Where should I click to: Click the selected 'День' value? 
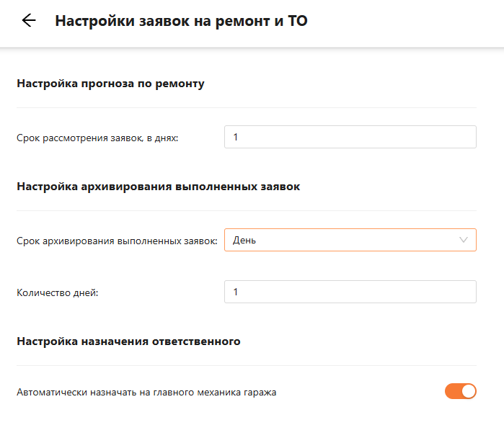point(244,241)
